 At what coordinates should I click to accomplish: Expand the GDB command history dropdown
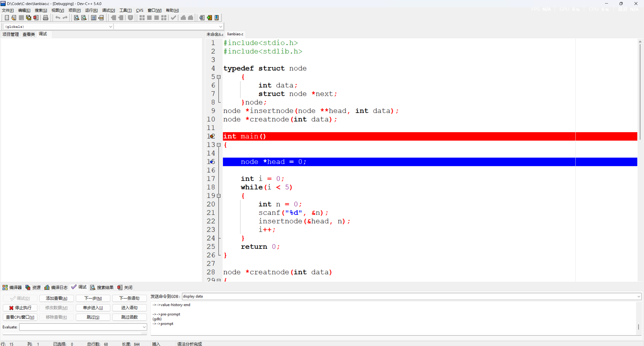[638, 296]
